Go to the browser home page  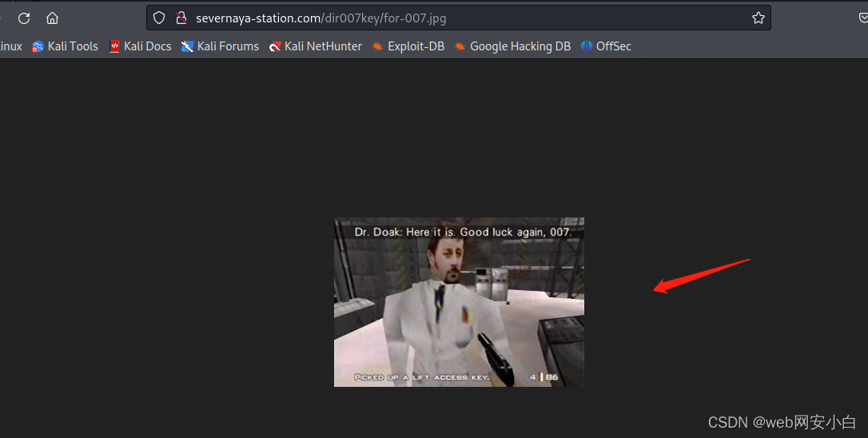tap(52, 18)
